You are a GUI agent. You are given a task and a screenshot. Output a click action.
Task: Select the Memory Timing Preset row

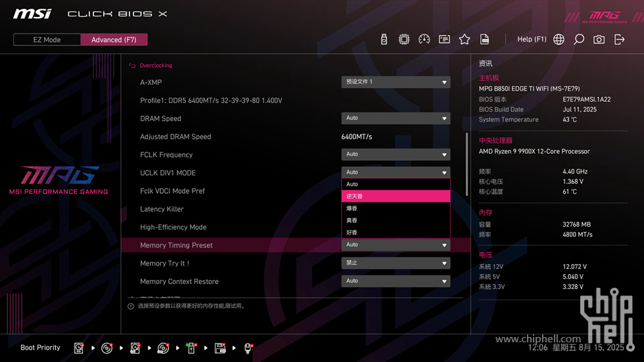[x=296, y=245]
